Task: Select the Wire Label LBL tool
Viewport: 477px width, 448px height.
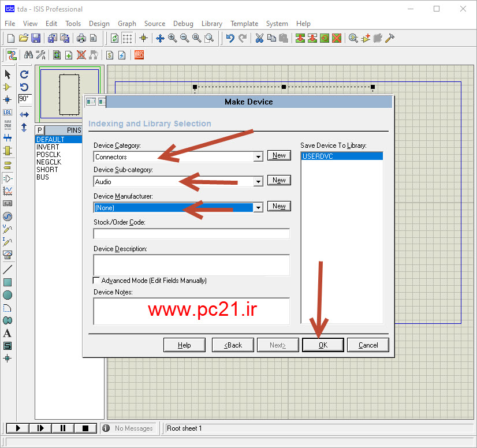Action: click(8, 112)
